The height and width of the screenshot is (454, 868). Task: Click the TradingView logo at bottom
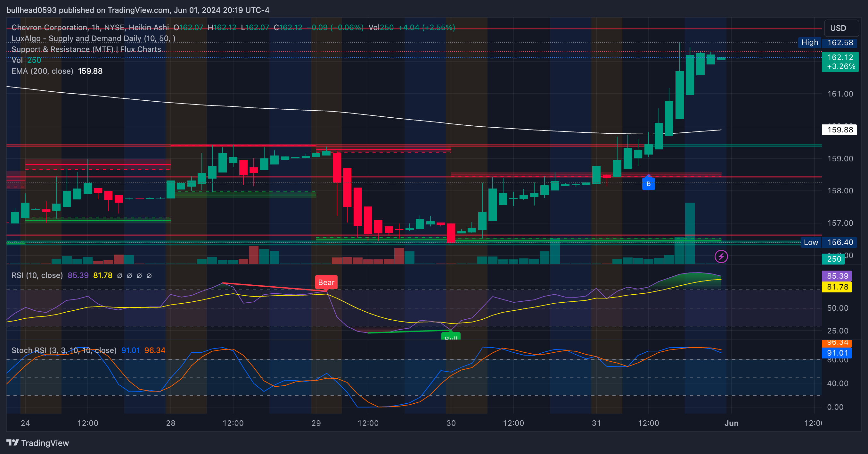click(x=38, y=443)
